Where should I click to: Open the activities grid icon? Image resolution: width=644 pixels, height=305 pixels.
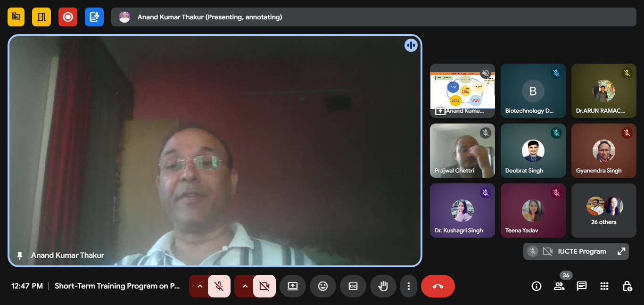tap(604, 286)
